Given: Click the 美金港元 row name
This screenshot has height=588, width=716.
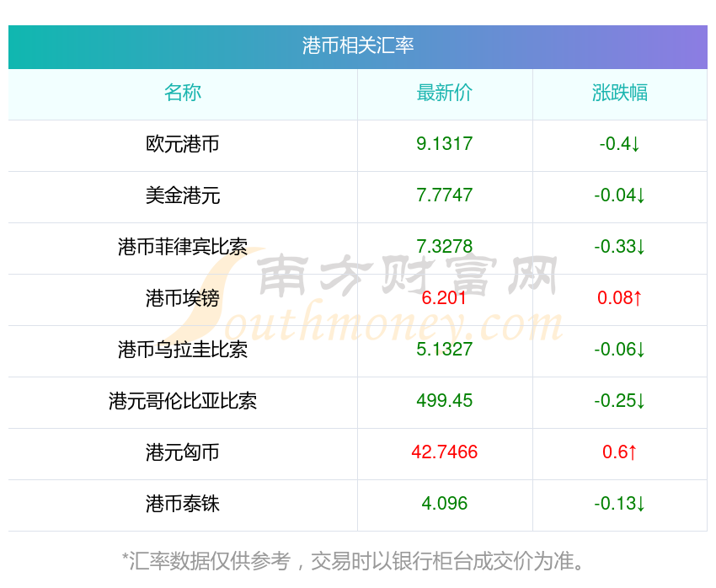Looking at the screenshot, I should pos(183,195).
